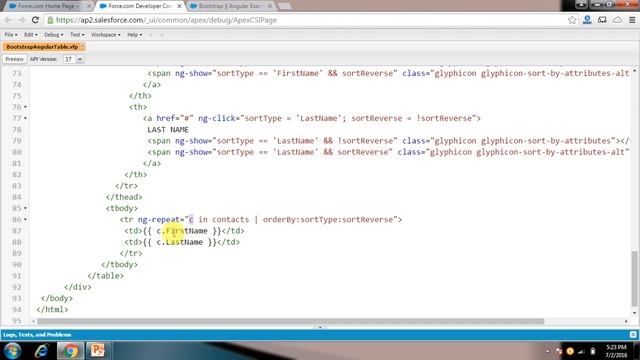Close BootstrapAngularTable.vfp file tab

click(x=82, y=47)
